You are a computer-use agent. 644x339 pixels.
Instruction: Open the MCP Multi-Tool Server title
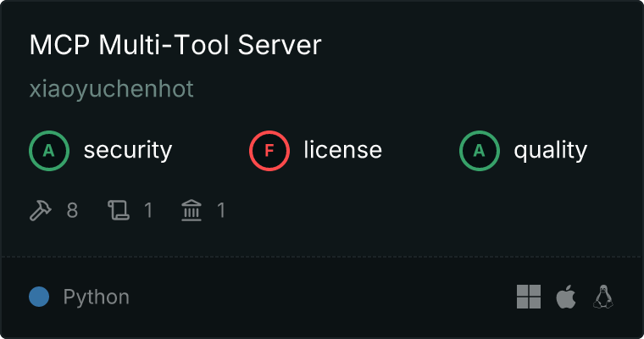(175, 46)
